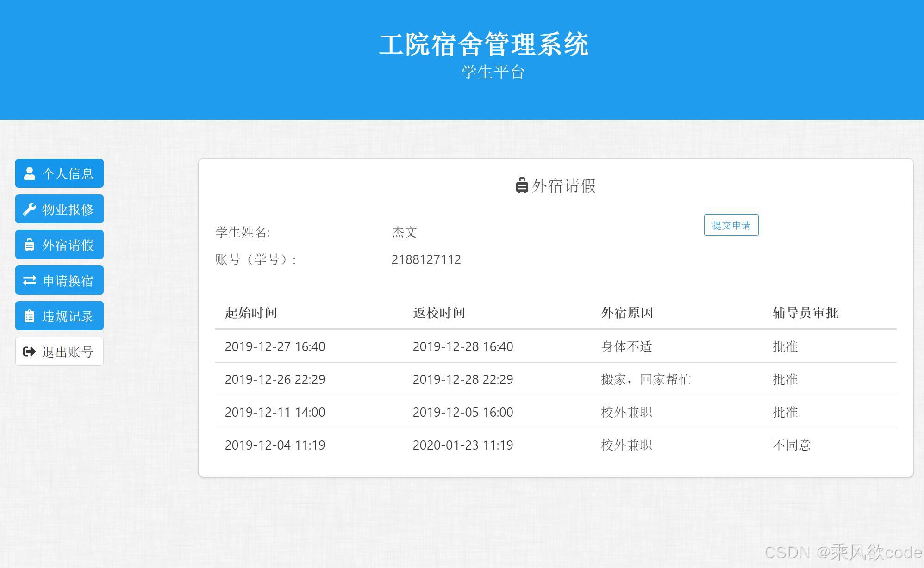Click the 起始时间 column header
The height and width of the screenshot is (568, 924).
[250, 313]
